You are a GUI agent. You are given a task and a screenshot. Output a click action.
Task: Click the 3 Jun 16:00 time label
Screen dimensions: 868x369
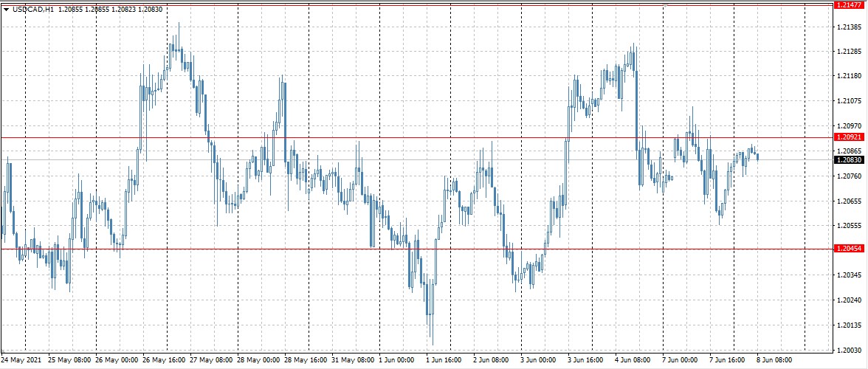click(x=586, y=359)
